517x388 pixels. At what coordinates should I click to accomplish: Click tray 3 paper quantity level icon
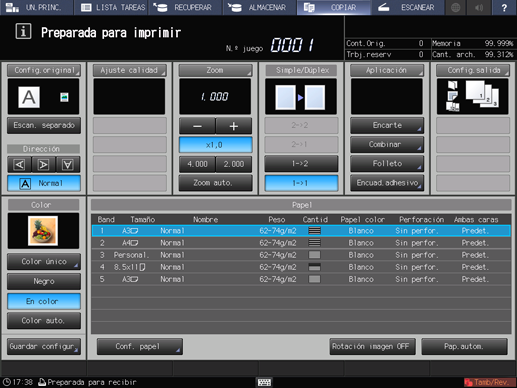click(315, 255)
